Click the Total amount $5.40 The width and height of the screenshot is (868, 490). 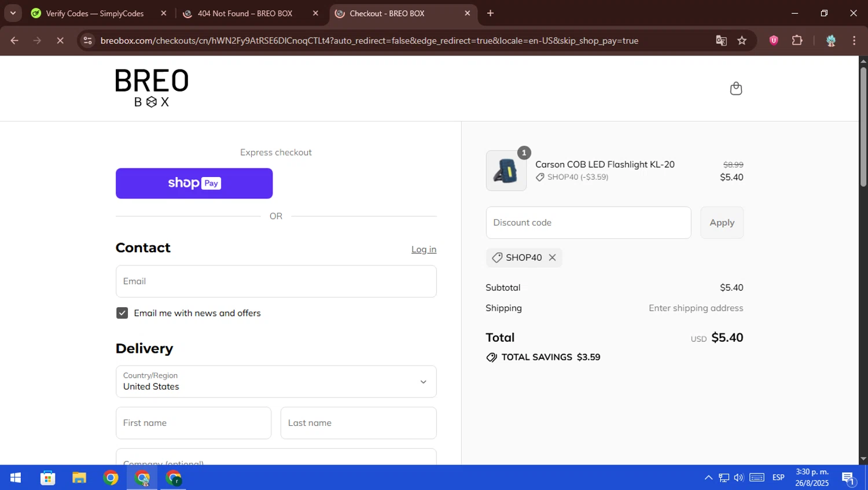pyautogui.click(x=727, y=338)
